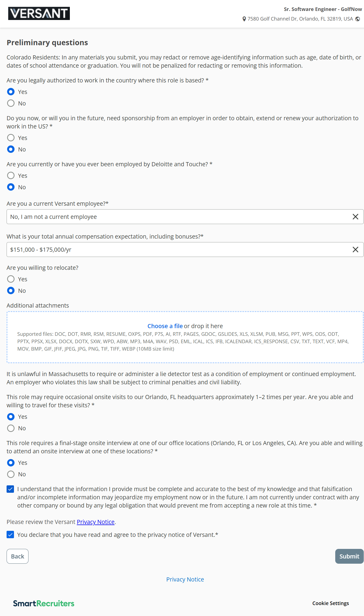
Task: Open Cookie Settings
Action: [x=331, y=603]
